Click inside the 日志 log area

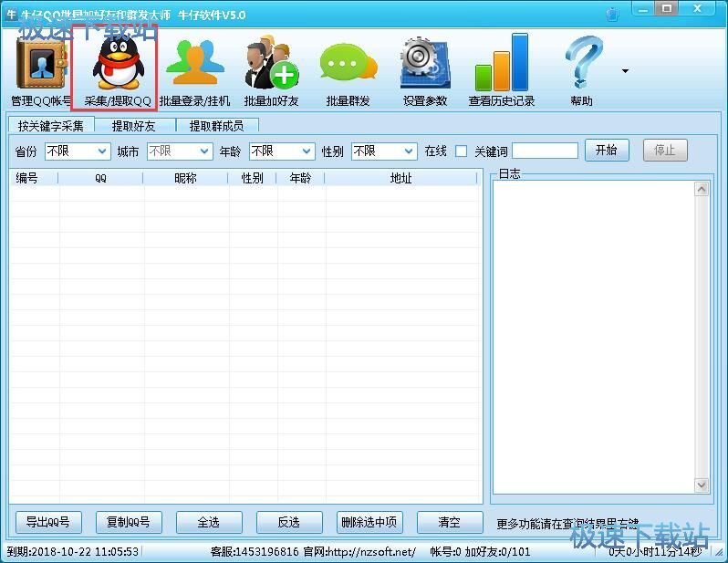point(594,338)
